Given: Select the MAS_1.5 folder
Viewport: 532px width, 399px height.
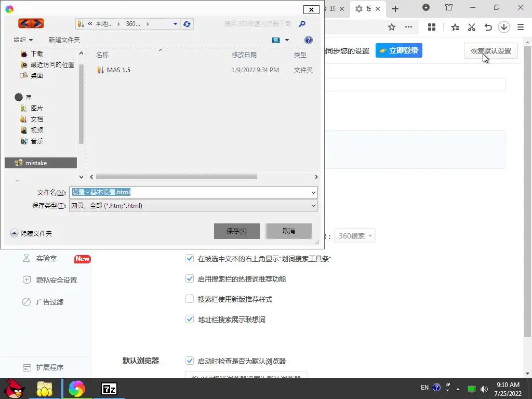Looking at the screenshot, I should pyautogui.click(x=114, y=70).
